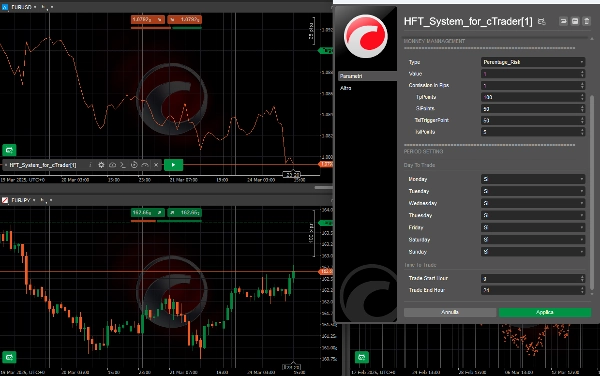Click the cloud upload icon in bot toolbar
The image size is (600, 376).
click(x=112, y=165)
